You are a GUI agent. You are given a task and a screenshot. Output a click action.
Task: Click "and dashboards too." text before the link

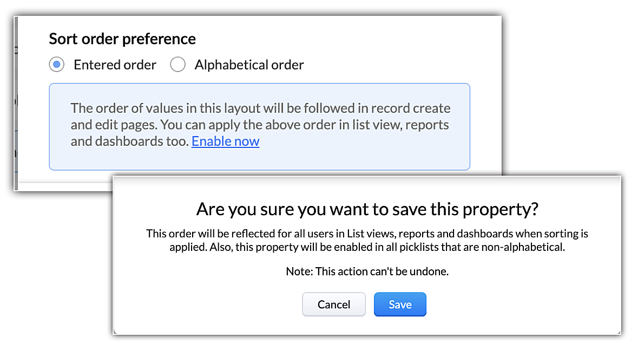(x=130, y=141)
